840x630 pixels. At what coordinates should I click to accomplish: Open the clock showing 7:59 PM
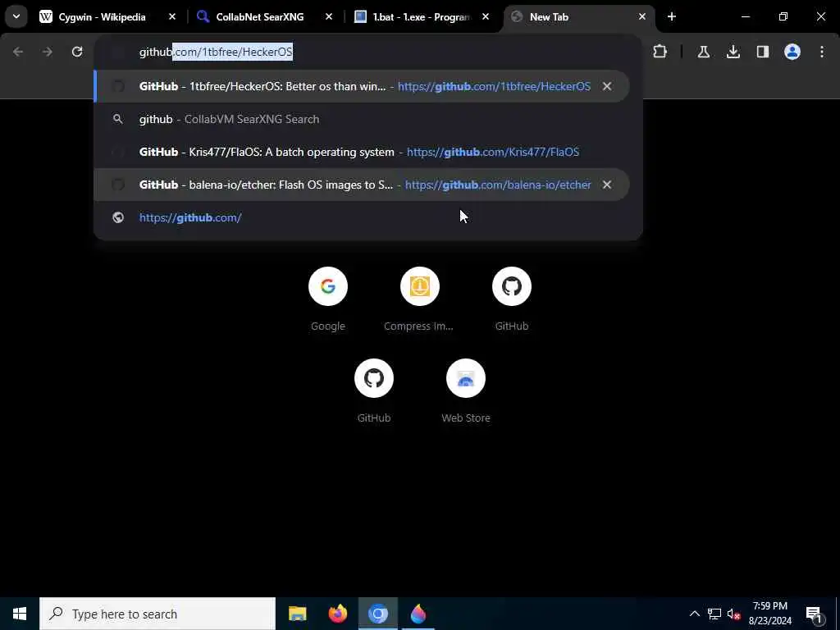pyautogui.click(x=769, y=614)
